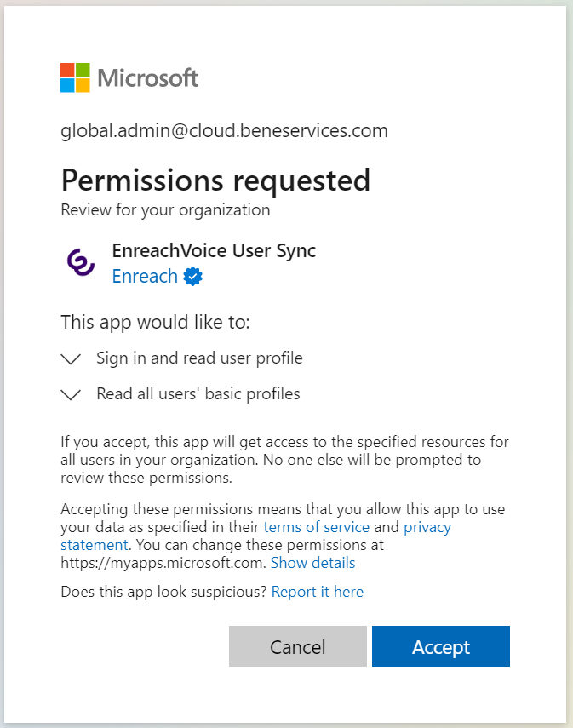This screenshot has height=728, width=573.
Task: Expand chevron beside Sign in and read user profile
Action: click(72, 359)
